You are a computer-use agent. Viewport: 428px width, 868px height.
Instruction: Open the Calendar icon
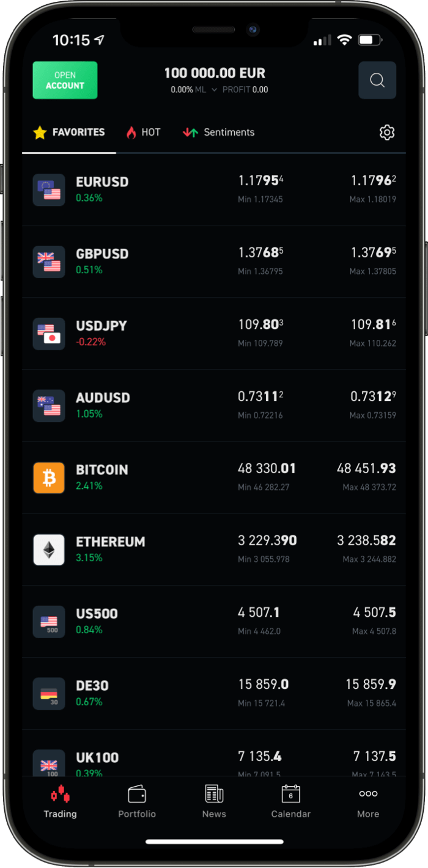pyautogui.click(x=291, y=794)
